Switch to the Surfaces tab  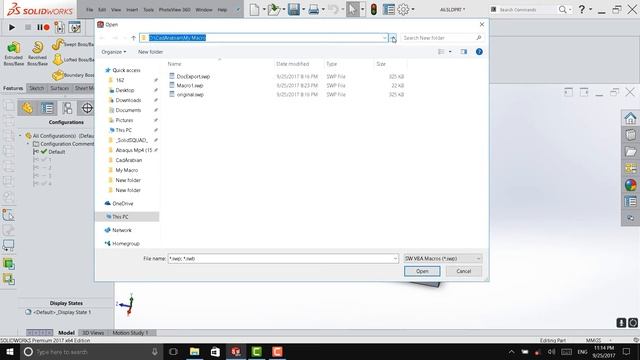pyautogui.click(x=60, y=88)
